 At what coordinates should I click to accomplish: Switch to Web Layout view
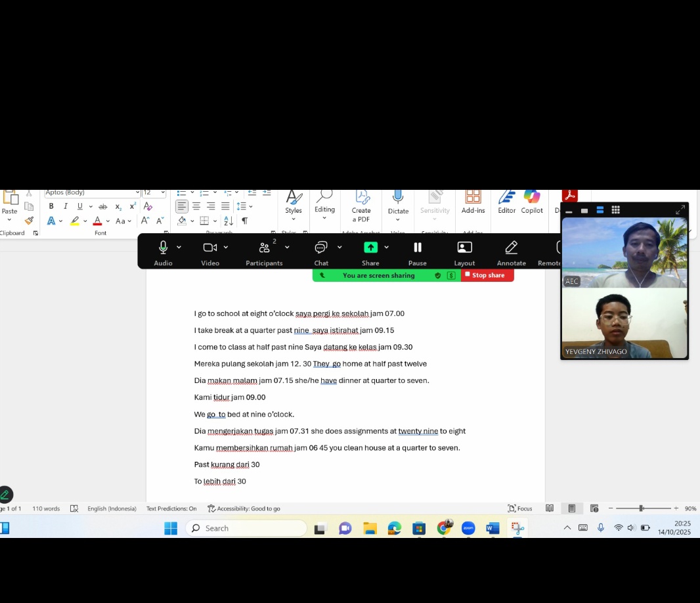coord(594,508)
